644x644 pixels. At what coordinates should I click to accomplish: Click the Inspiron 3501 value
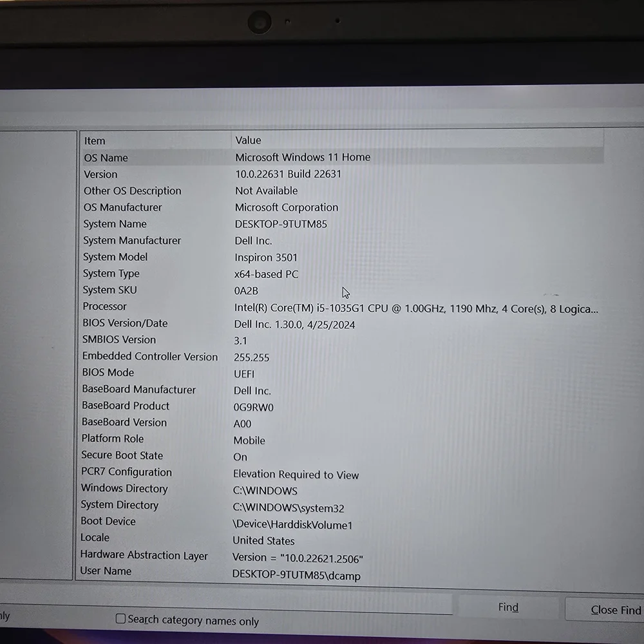point(266,257)
